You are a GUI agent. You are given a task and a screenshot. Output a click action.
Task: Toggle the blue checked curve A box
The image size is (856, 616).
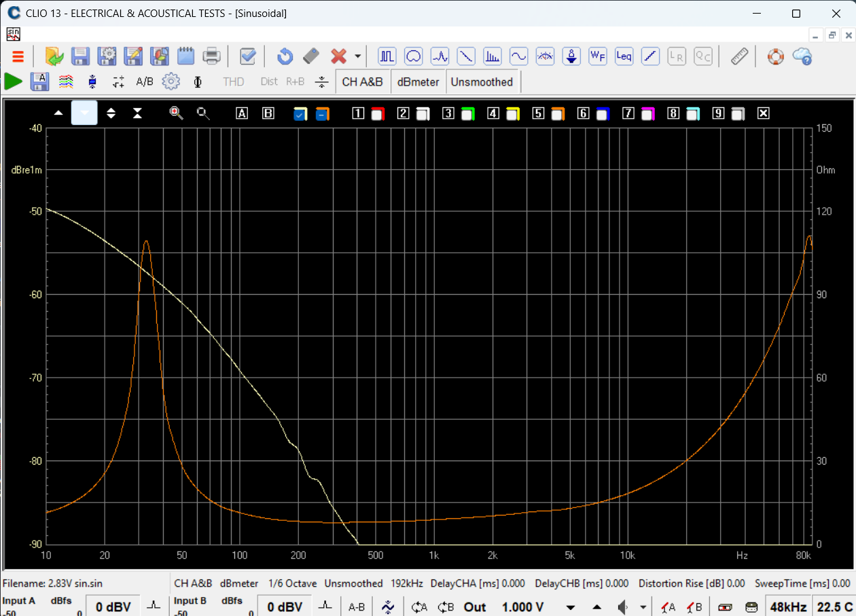300,113
